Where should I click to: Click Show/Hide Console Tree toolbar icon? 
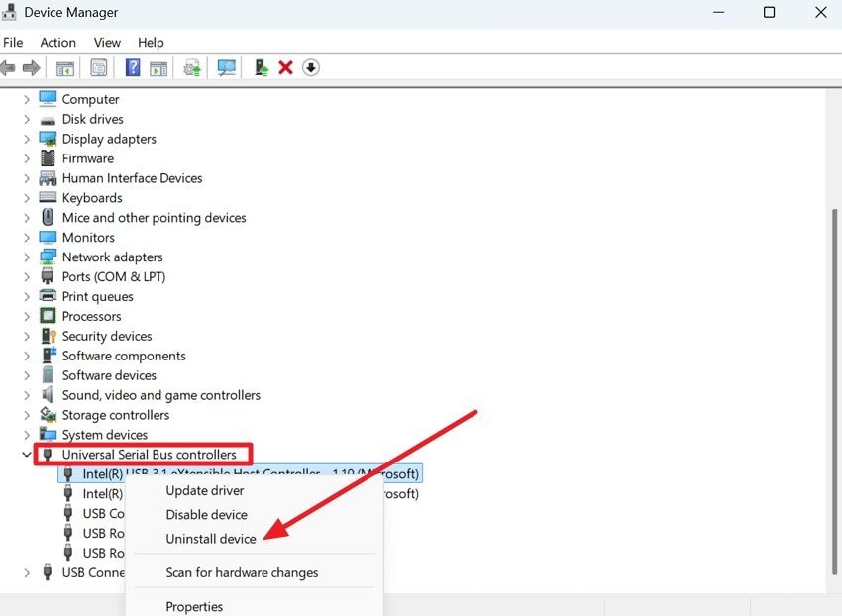point(65,68)
